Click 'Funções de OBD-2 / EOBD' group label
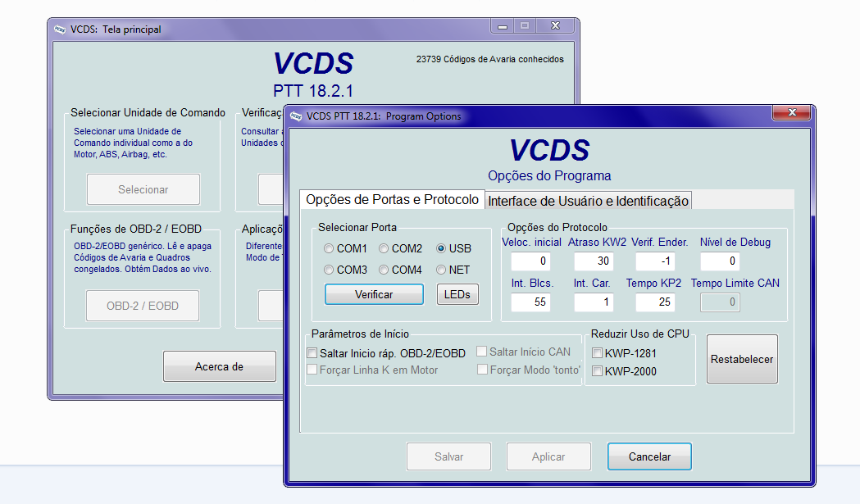This screenshot has width=860, height=504. click(136, 229)
